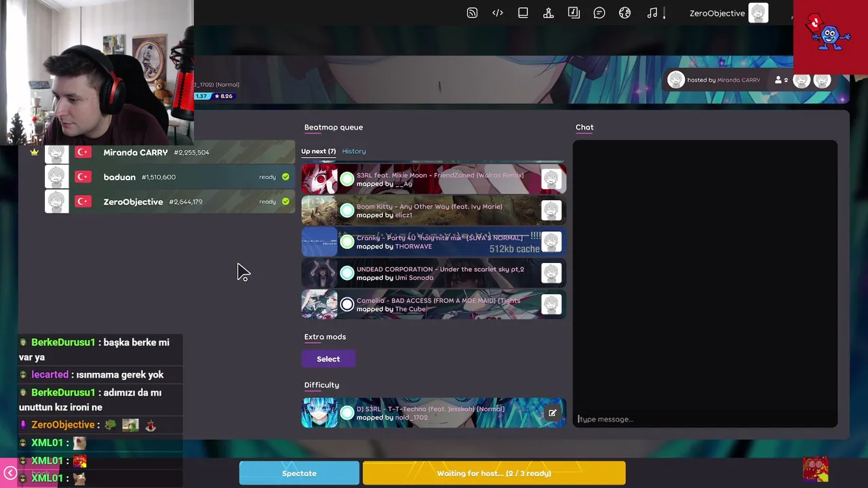Edit difficulty for DJ S3RL T-T-Techno

click(553, 413)
